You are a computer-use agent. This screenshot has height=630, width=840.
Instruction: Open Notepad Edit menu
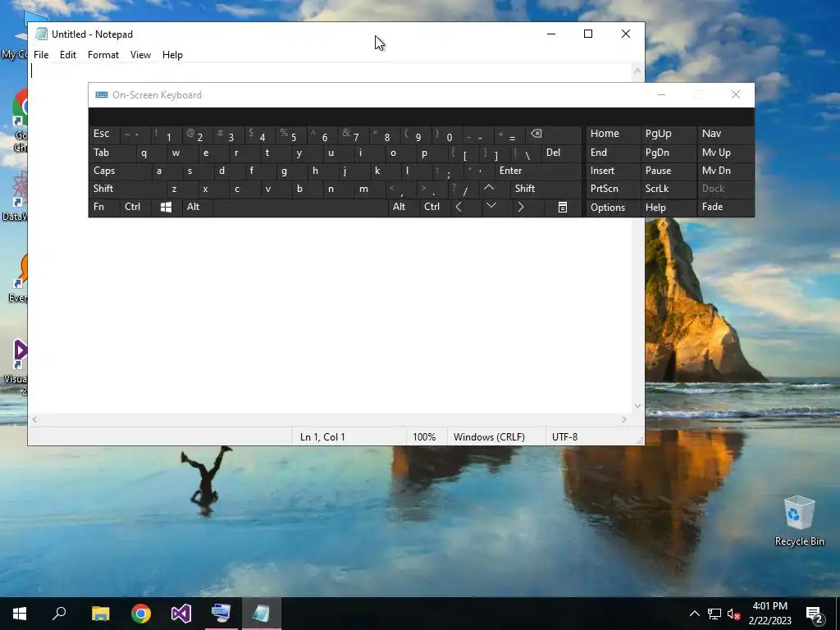(x=67, y=55)
